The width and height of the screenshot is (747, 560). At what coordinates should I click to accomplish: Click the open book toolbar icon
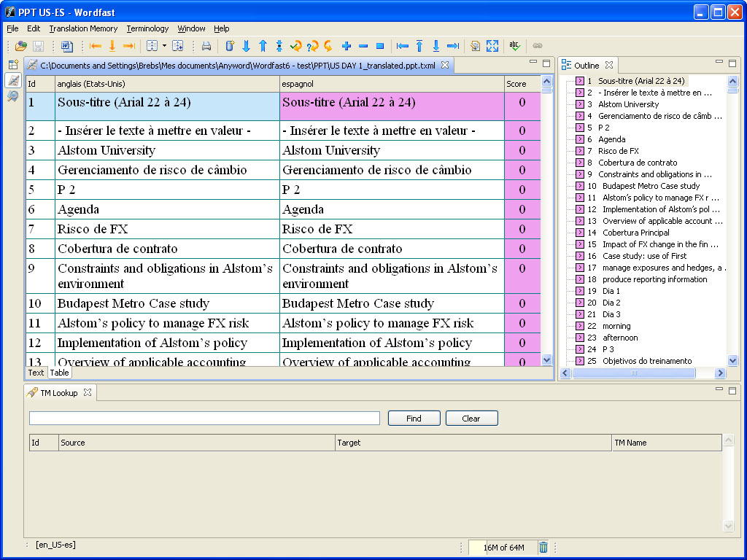[152, 46]
